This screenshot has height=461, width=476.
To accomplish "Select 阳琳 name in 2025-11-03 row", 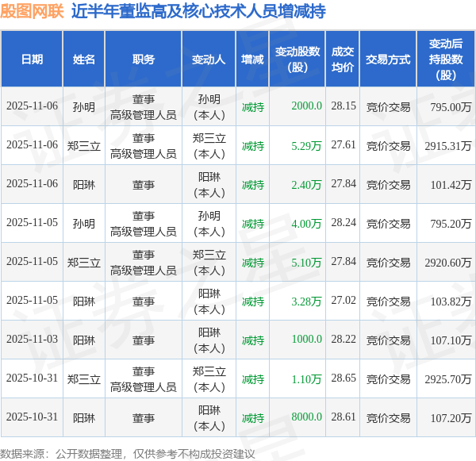I will click(x=84, y=340).
